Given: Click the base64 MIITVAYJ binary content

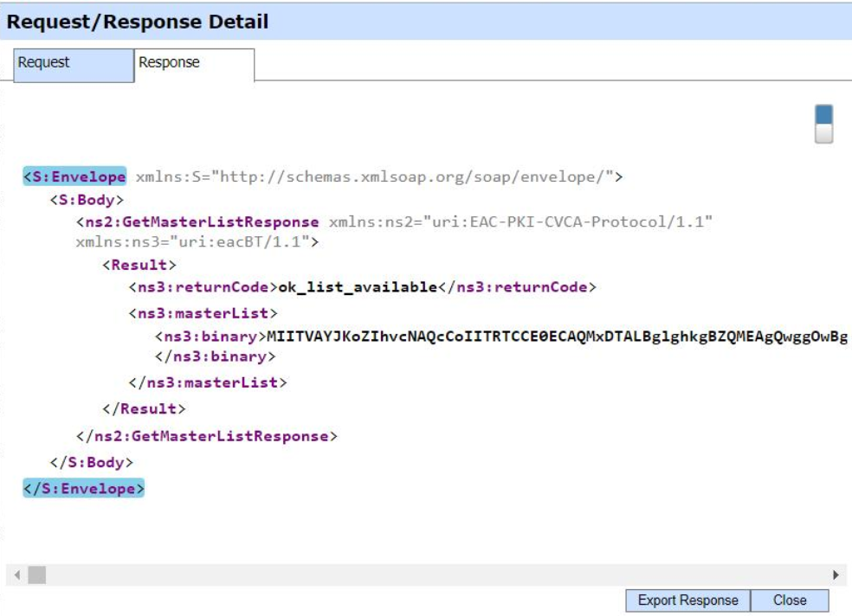Looking at the screenshot, I should (x=554, y=336).
